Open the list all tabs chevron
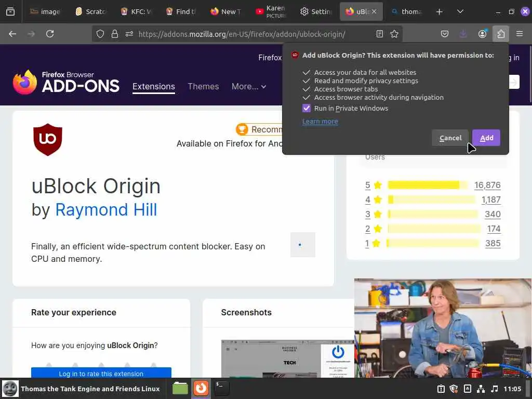This screenshot has height=399, width=532. pyautogui.click(x=460, y=11)
